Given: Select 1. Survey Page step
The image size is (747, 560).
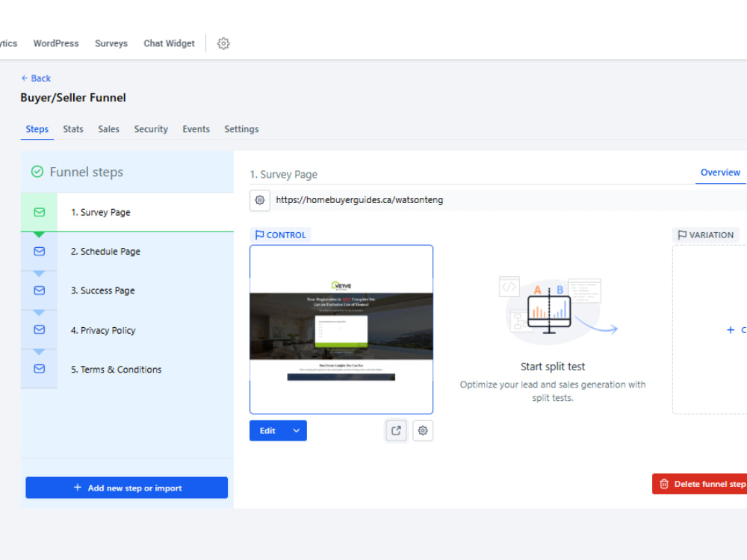Looking at the screenshot, I should click(127, 212).
